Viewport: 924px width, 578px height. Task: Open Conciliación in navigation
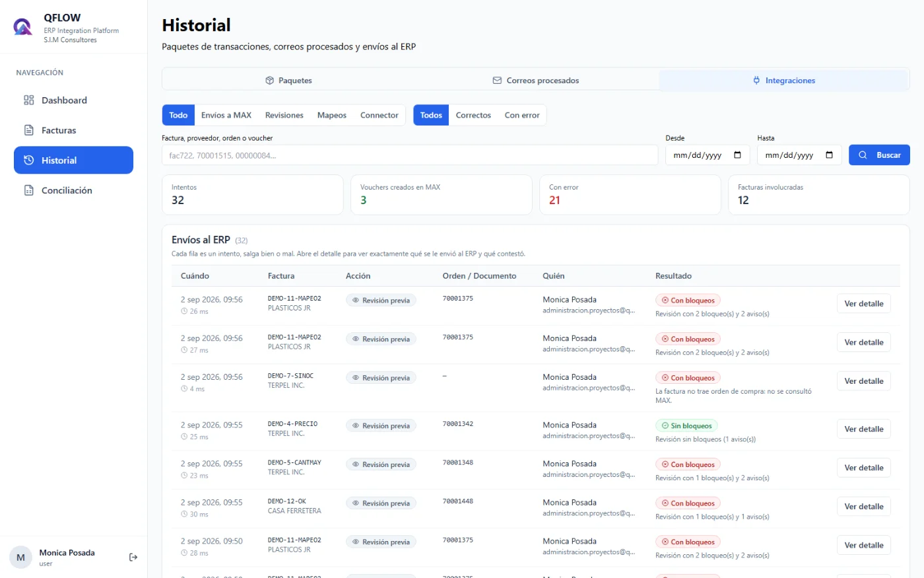[x=73, y=190]
